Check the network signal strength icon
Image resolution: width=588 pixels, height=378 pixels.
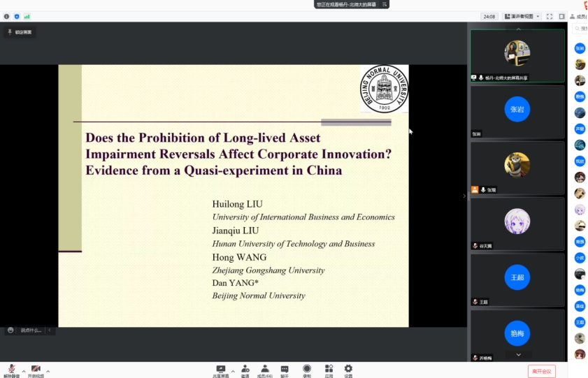click(x=27, y=16)
